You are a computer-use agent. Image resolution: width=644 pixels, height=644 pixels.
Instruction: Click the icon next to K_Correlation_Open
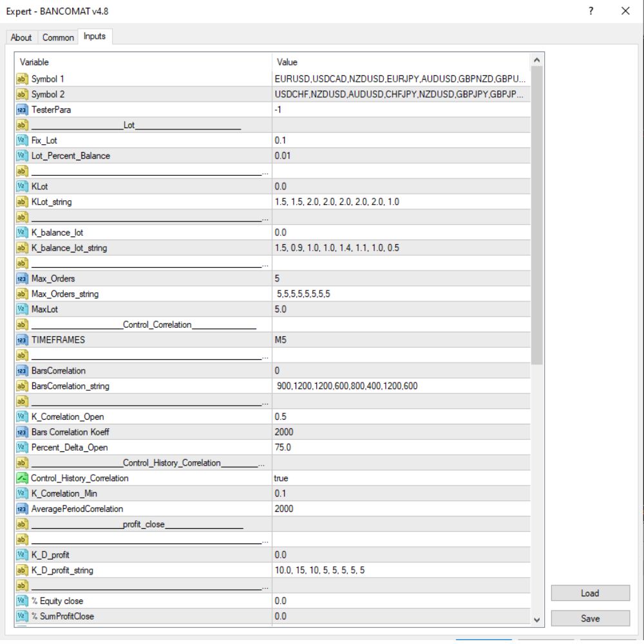coord(22,417)
